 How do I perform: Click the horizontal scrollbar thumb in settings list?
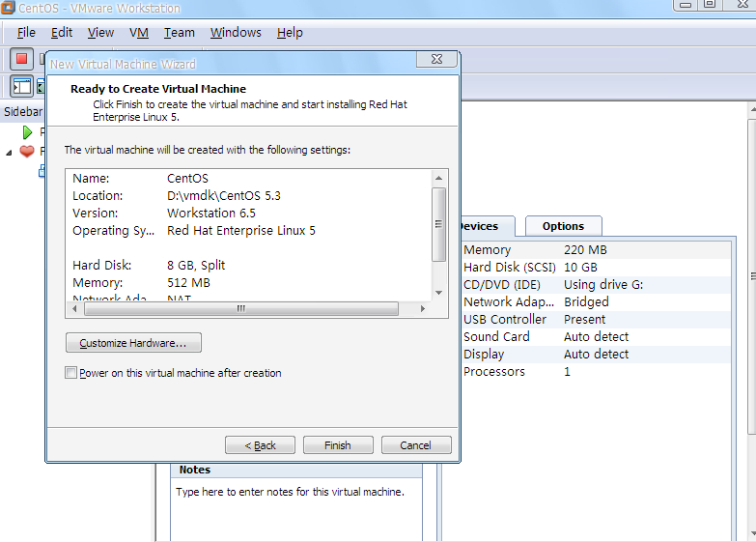pyautogui.click(x=241, y=309)
